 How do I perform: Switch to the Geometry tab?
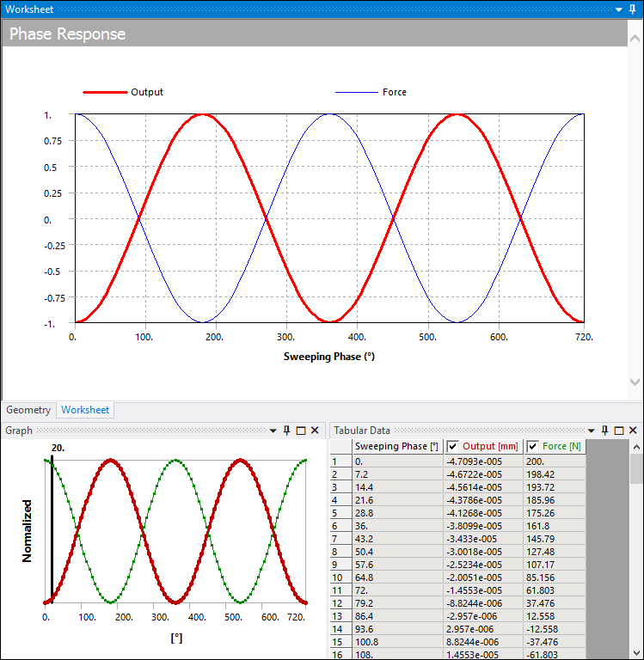(28, 410)
